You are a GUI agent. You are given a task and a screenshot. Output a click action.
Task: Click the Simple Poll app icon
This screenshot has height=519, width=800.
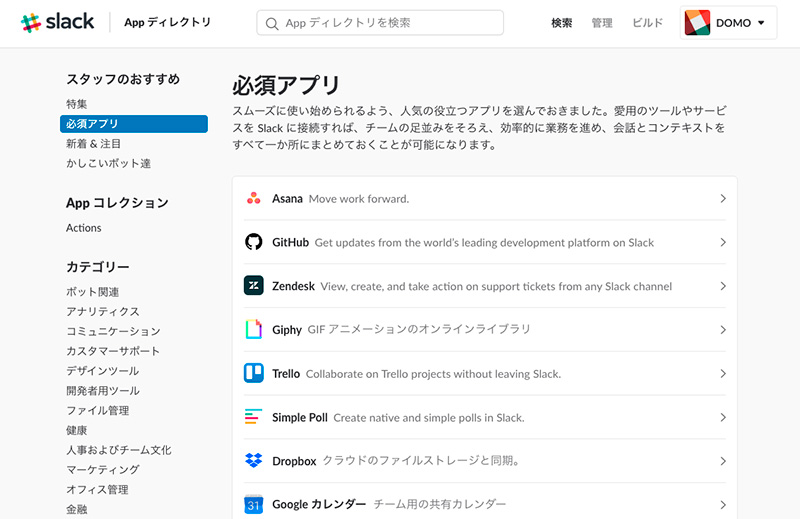point(254,417)
